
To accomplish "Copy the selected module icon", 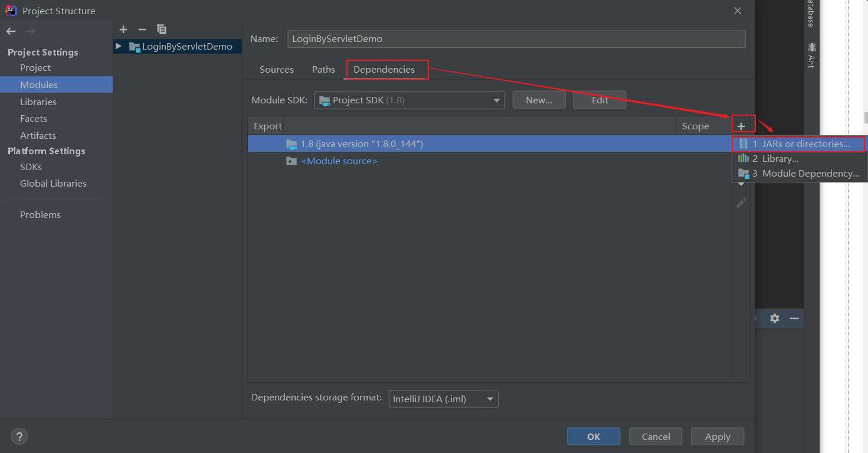I will click(x=162, y=29).
